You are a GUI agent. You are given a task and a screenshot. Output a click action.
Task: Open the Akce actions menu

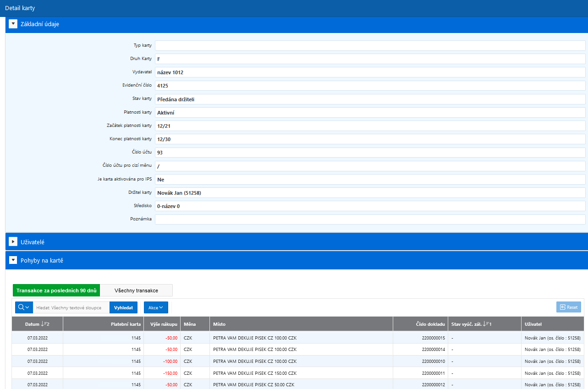coord(156,307)
